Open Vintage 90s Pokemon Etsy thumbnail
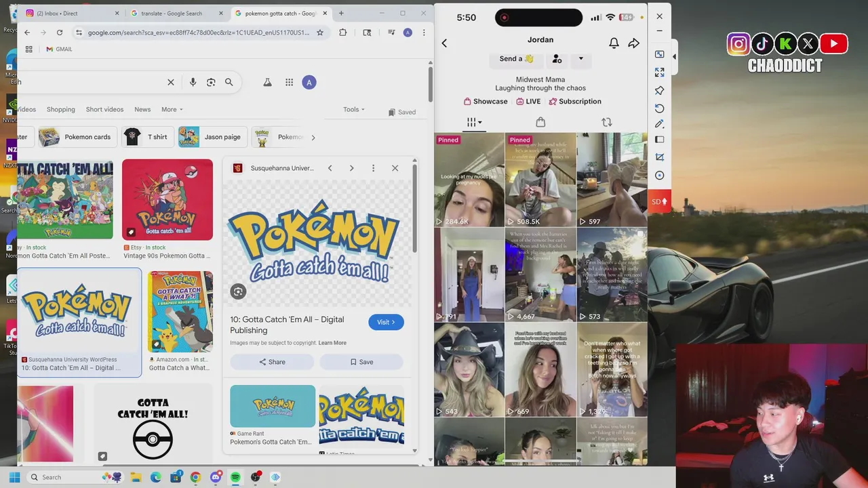Screen dimensions: 868x488 click(167, 200)
